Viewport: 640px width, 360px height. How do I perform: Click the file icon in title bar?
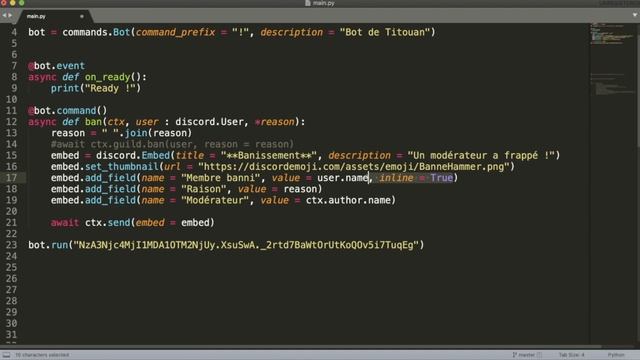tap(308, 3)
